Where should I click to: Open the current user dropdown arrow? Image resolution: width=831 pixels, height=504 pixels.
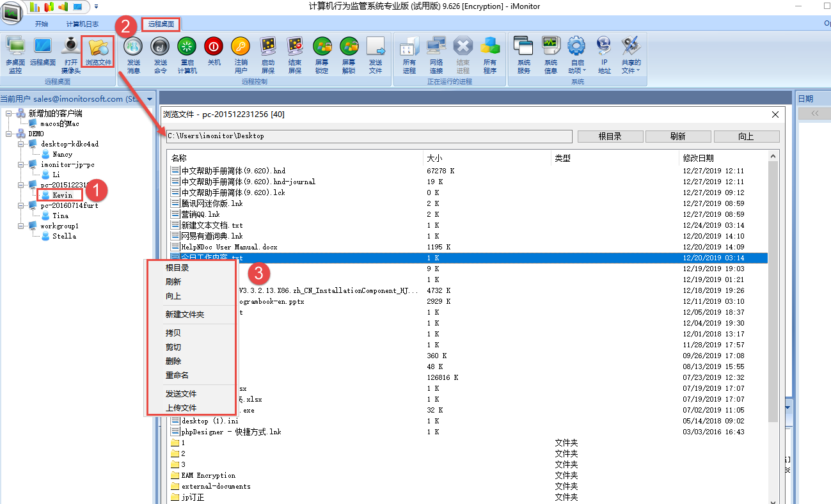point(150,99)
